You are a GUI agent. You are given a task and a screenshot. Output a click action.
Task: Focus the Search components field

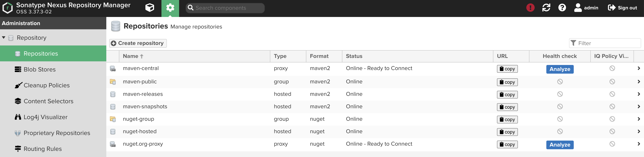pos(225,8)
